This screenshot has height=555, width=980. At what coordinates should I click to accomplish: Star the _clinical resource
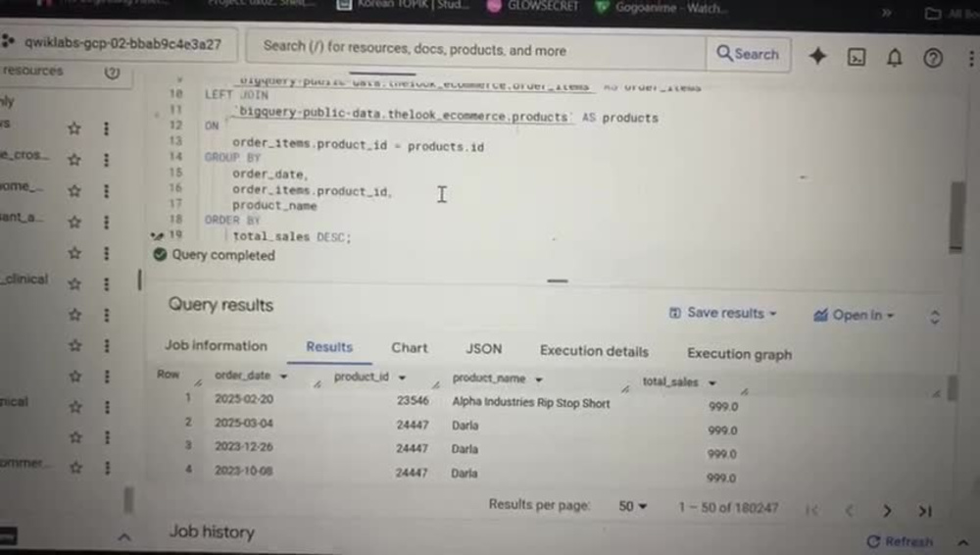click(74, 284)
